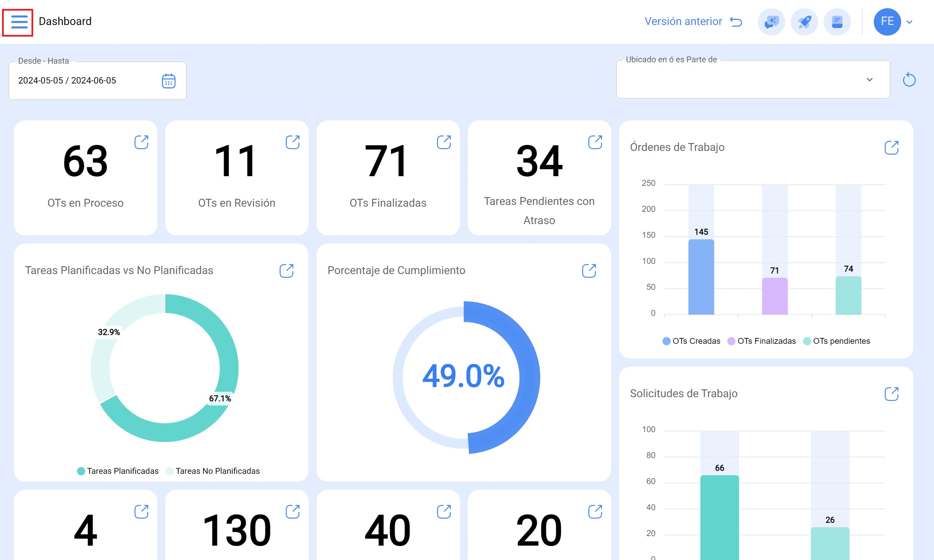Open the calendar date picker icon
The height and width of the screenshot is (560, 934).
click(x=168, y=81)
